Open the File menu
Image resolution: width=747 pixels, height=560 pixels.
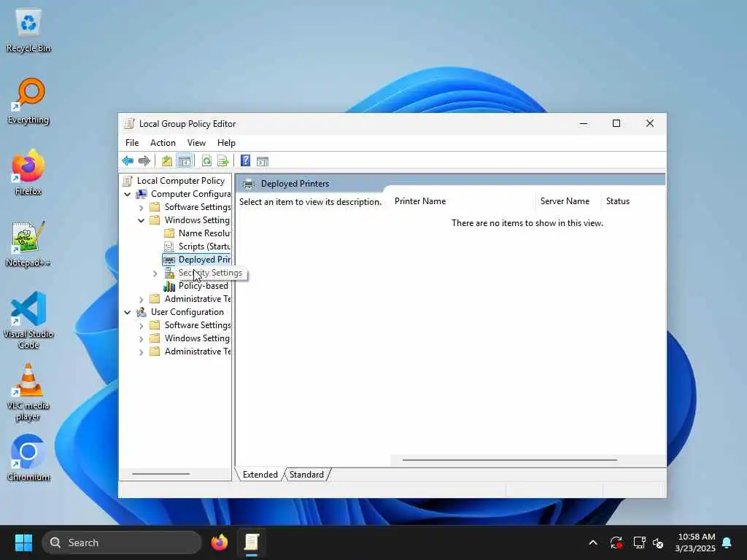point(132,143)
